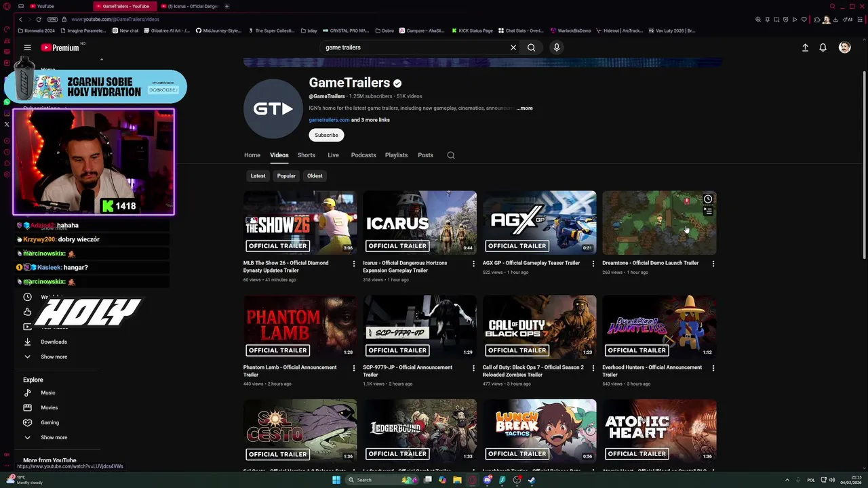Open Call of Duty Black Ops 7 title
This screenshot has height=488, width=868.
point(533,371)
